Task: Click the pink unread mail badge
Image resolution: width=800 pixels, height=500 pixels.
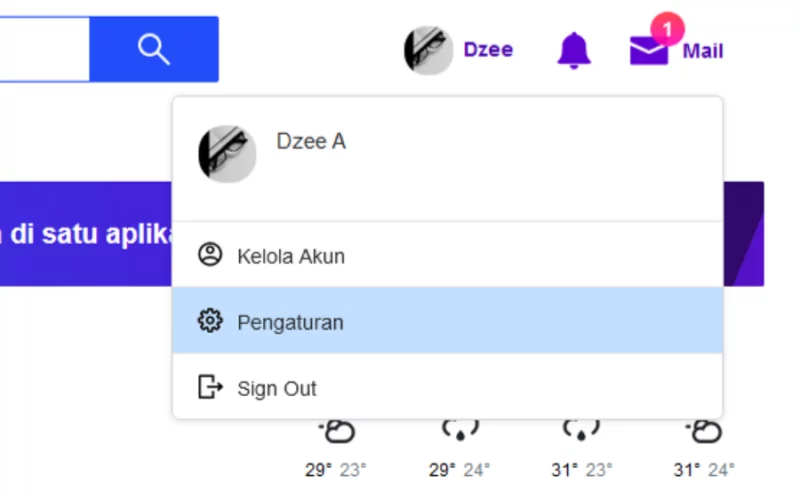Action: [667, 29]
